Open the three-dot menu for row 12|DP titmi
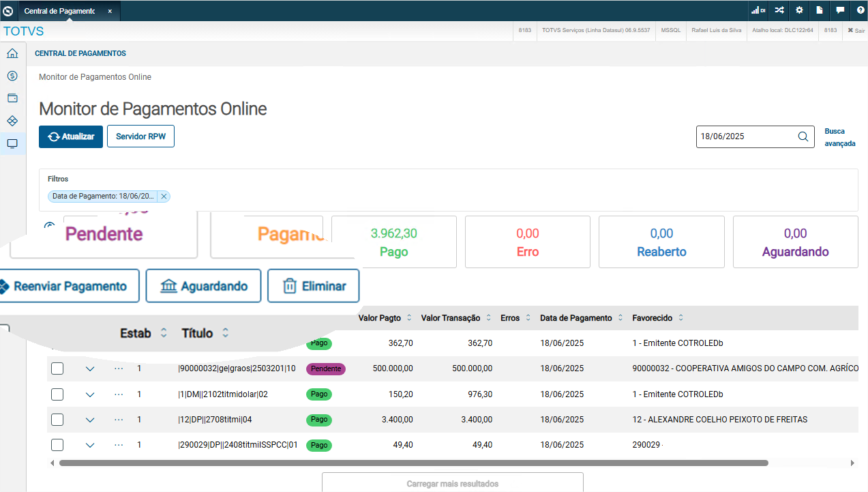 click(119, 420)
